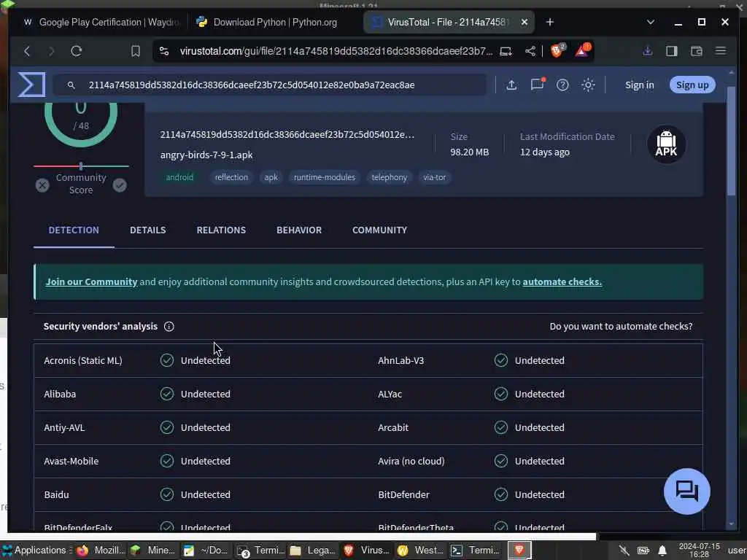Viewport: 747px width, 560px height.
Task: Click the share icon in address bar
Action: point(530,51)
